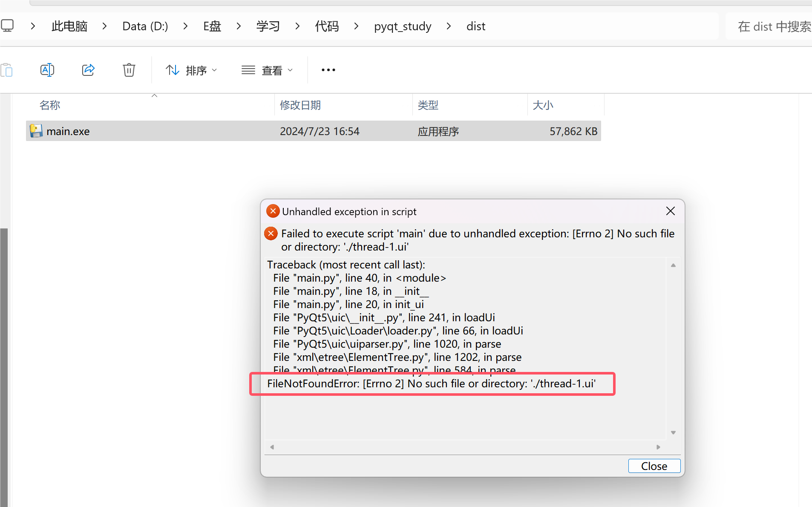Viewport: 812px width, 507px height.
Task: Click traceback horizontal scroll left arrow
Action: pos(272,447)
